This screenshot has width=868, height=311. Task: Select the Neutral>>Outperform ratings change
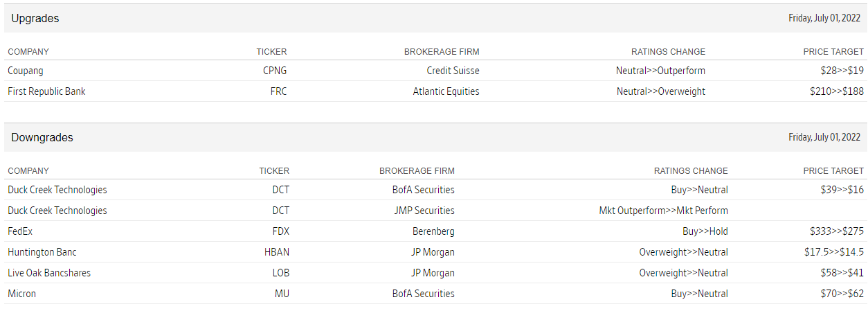[660, 71]
